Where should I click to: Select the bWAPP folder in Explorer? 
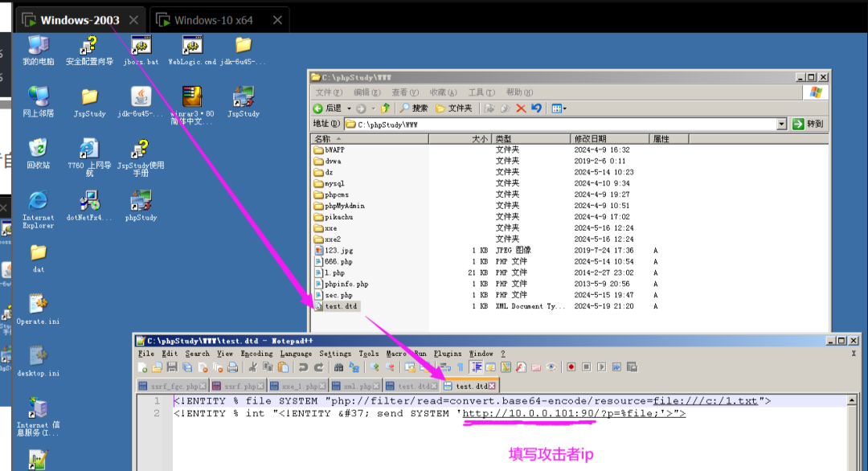330,150
